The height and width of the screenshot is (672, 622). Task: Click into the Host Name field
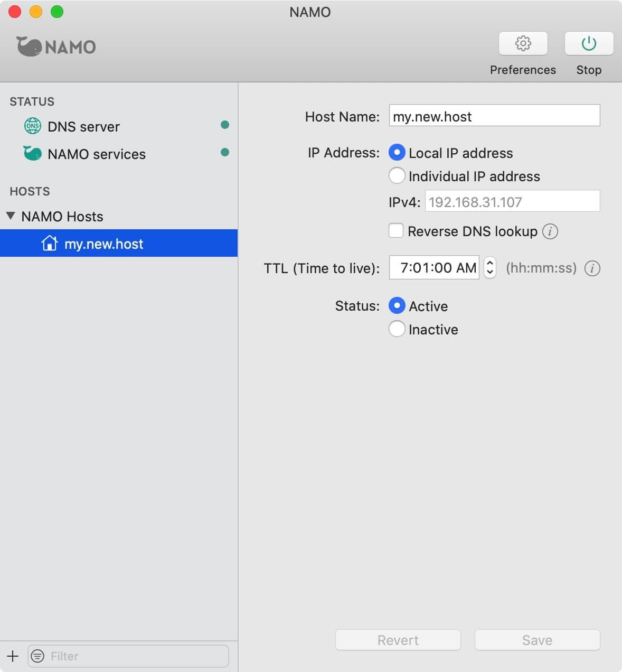494,116
